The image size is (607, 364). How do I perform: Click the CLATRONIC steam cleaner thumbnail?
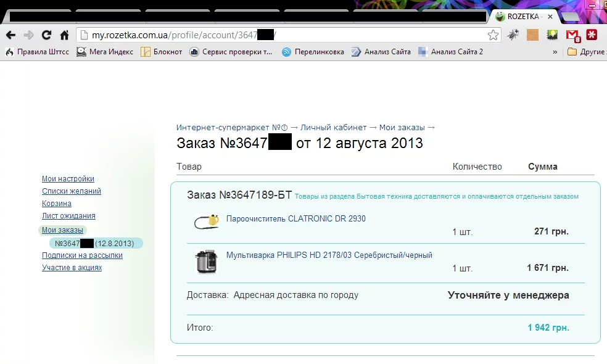207,222
